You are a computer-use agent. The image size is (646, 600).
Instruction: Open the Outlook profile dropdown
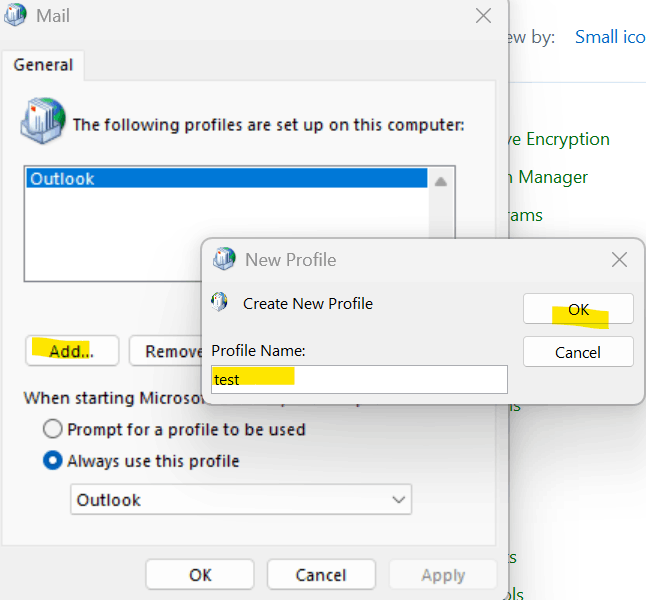pos(241,499)
